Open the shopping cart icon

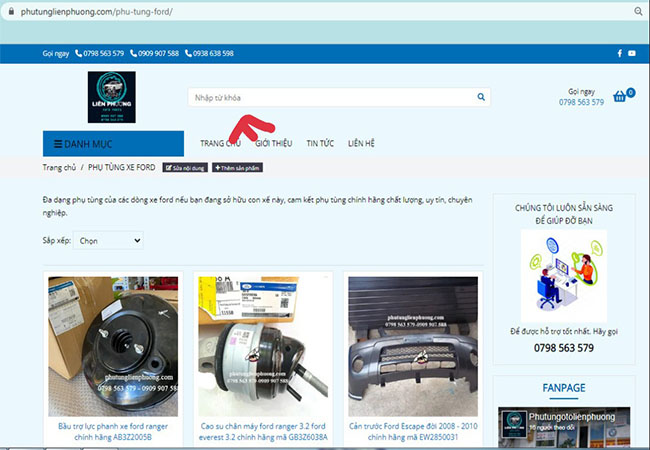[x=620, y=96]
